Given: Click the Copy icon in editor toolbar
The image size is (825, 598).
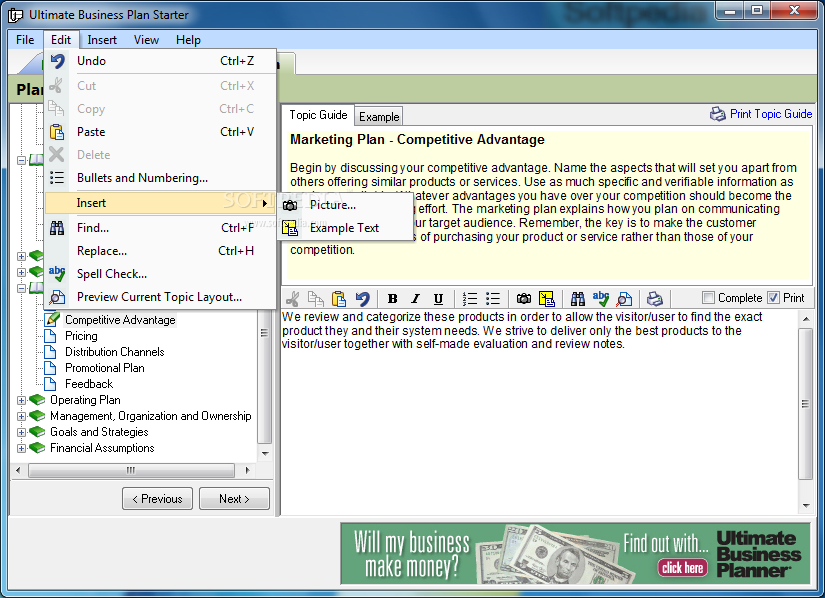Looking at the screenshot, I should pyautogui.click(x=316, y=299).
